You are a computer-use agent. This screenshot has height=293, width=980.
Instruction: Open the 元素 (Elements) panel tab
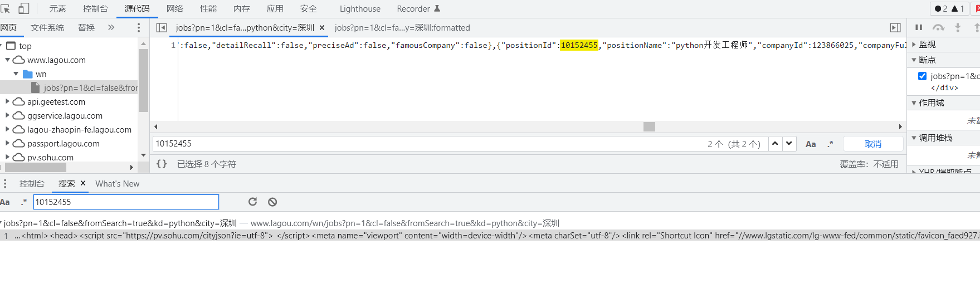[57, 8]
